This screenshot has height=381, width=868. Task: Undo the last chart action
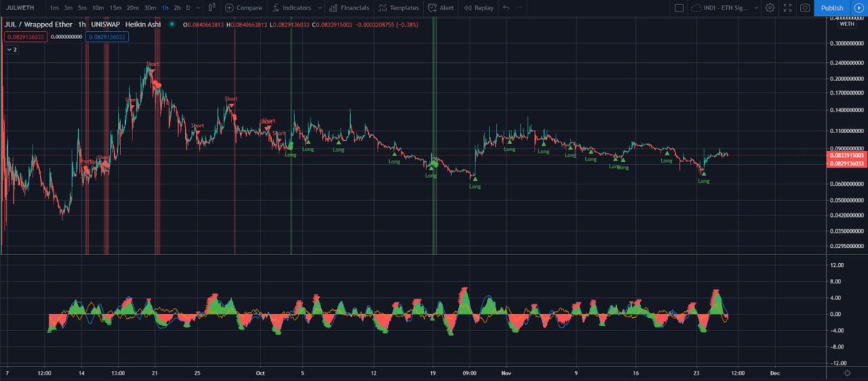point(506,8)
